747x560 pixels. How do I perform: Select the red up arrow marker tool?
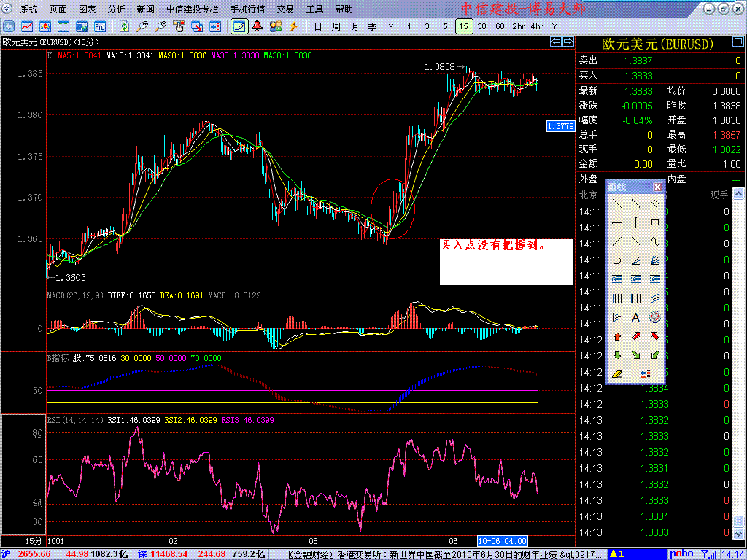coord(616,336)
